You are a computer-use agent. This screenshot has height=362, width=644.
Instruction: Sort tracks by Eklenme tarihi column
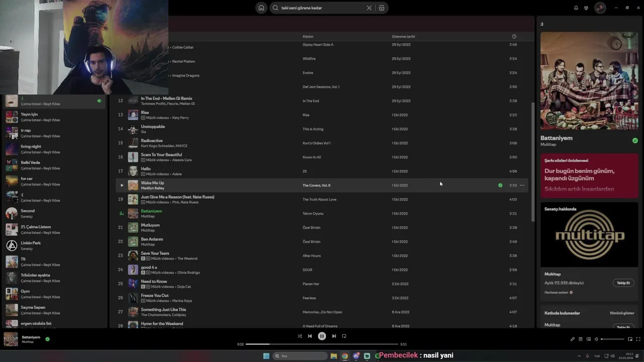coord(404,37)
